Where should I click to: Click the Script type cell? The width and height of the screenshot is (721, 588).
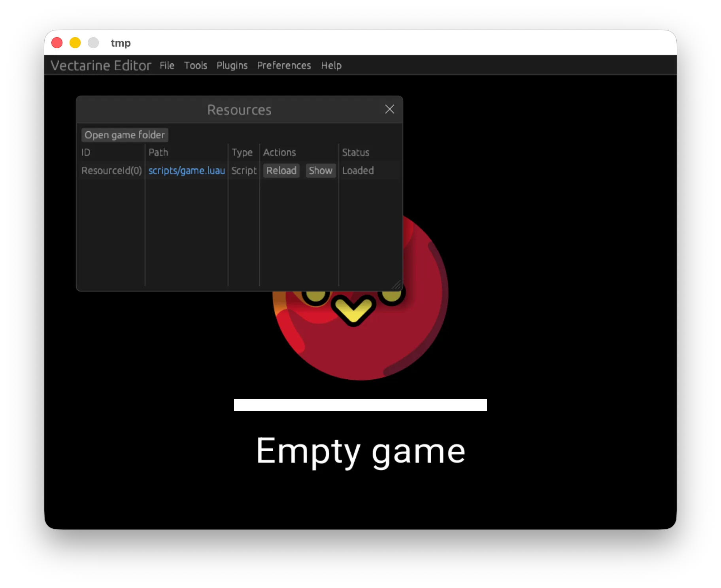pyautogui.click(x=244, y=170)
